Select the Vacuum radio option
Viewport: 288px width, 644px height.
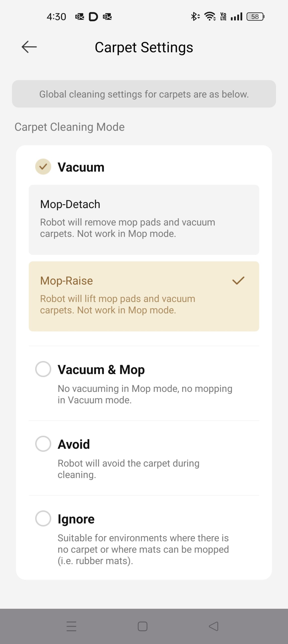coord(43,167)
